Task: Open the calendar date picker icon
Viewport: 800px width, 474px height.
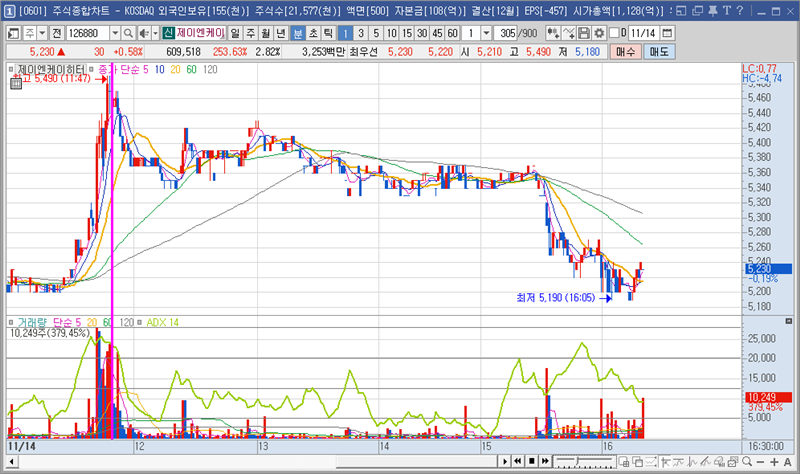Action: (668, 33)
